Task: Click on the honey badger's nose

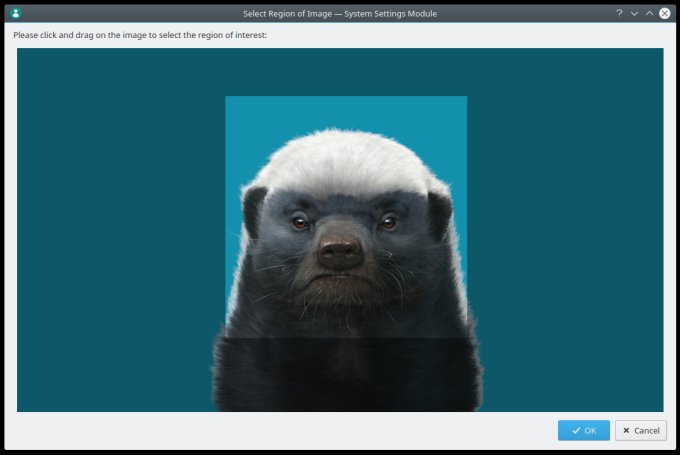Action: [341, 251]
